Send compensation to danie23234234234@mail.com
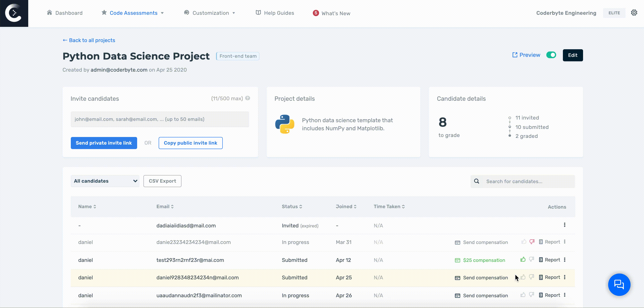Image resolution: width=644 pixels, height=308 pixels. click(481, 242)
